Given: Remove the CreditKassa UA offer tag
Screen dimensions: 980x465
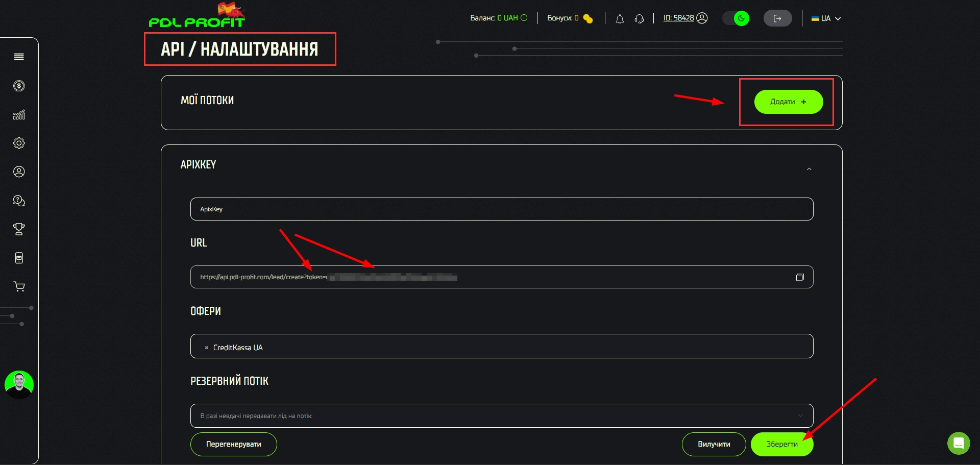Looking at the screenshot, I should (206, 348).
